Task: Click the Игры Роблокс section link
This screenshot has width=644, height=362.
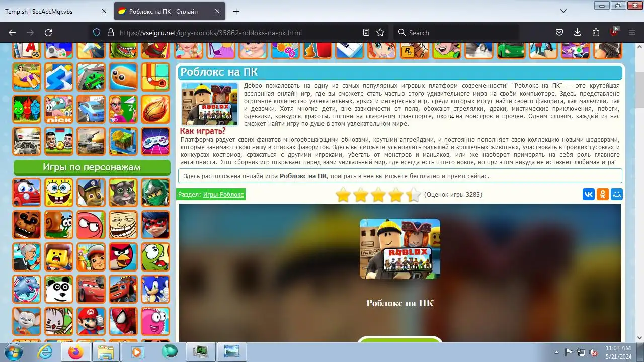Action: click(223, 194)
